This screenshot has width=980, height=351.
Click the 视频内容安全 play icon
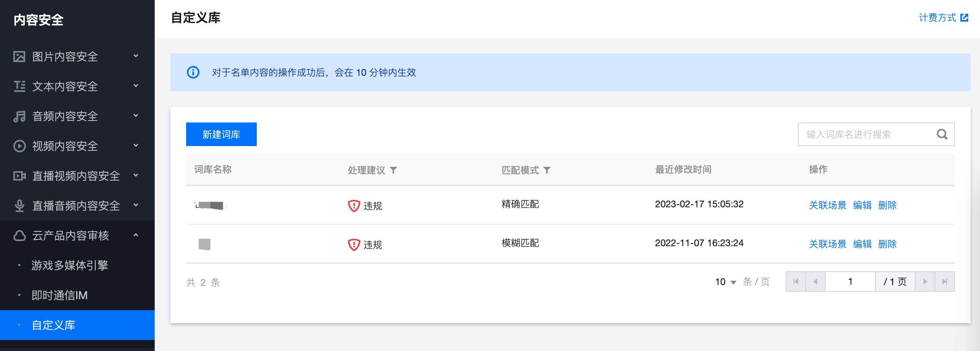click(19, 146)
